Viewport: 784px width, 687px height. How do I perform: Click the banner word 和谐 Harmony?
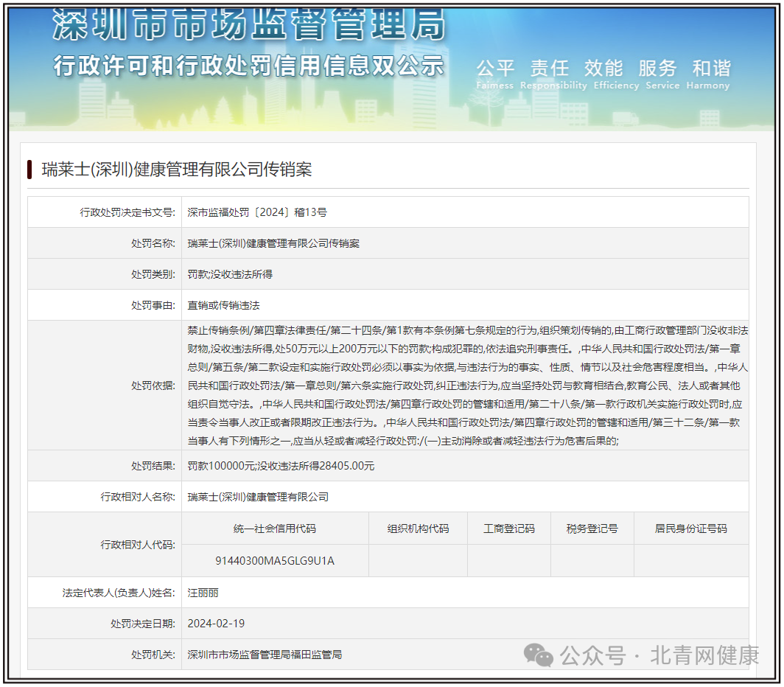click(708, 74)
